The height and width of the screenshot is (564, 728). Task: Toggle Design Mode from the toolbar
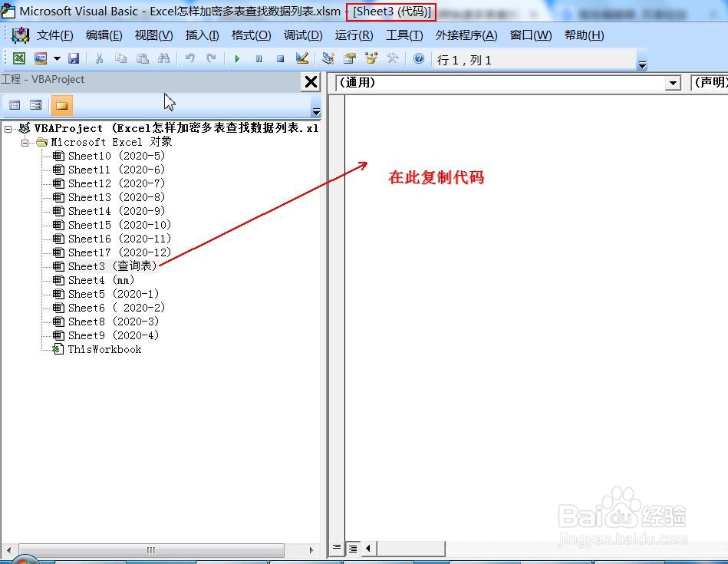click(x=302, y=58)
